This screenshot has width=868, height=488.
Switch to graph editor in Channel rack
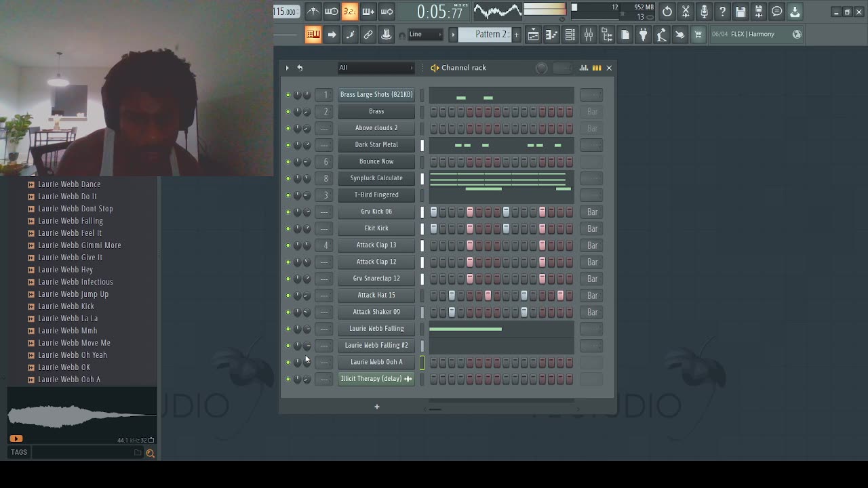click(x=584, y=68)
